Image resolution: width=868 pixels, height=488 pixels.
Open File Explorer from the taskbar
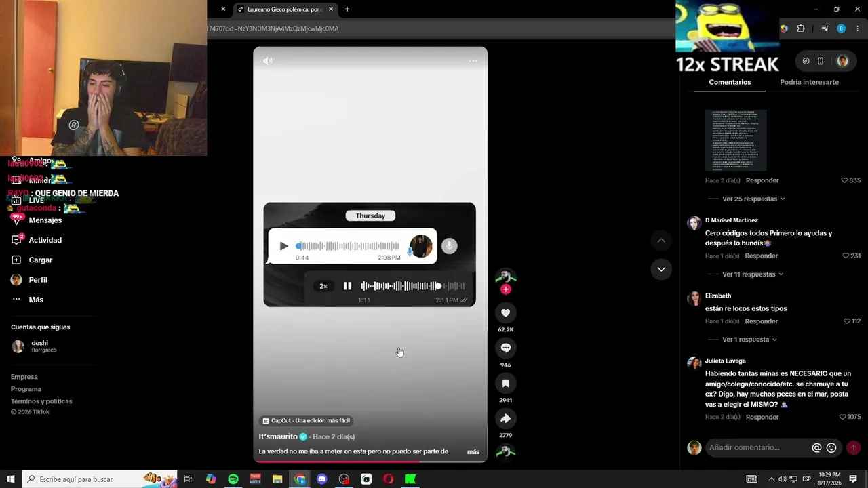coord(277,479)
